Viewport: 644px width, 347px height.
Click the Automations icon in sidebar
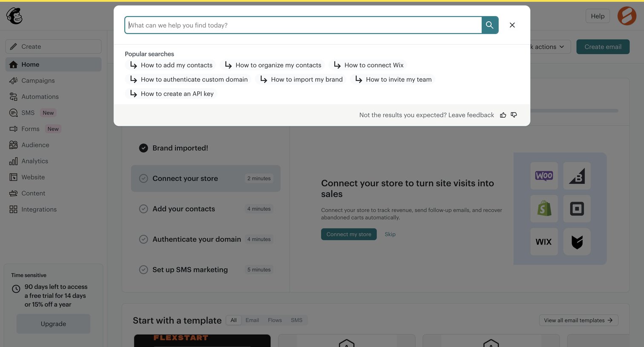14,97
